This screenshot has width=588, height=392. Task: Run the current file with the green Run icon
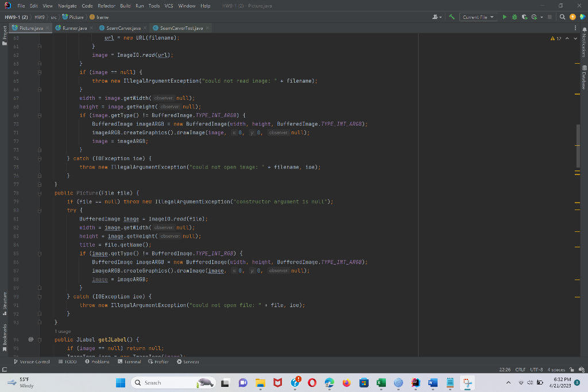(505, 17)
